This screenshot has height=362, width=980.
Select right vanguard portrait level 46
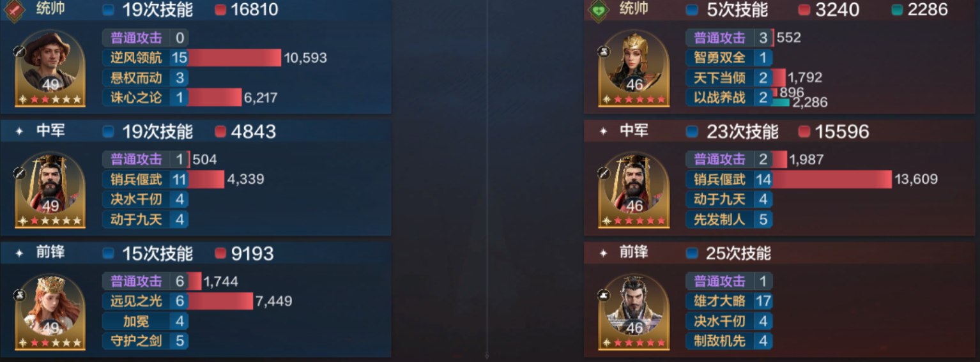[x=634, y=311]
